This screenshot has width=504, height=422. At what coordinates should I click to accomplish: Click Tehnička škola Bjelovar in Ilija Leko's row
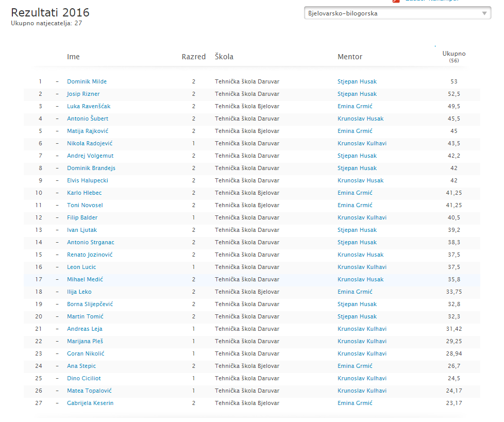247,292
